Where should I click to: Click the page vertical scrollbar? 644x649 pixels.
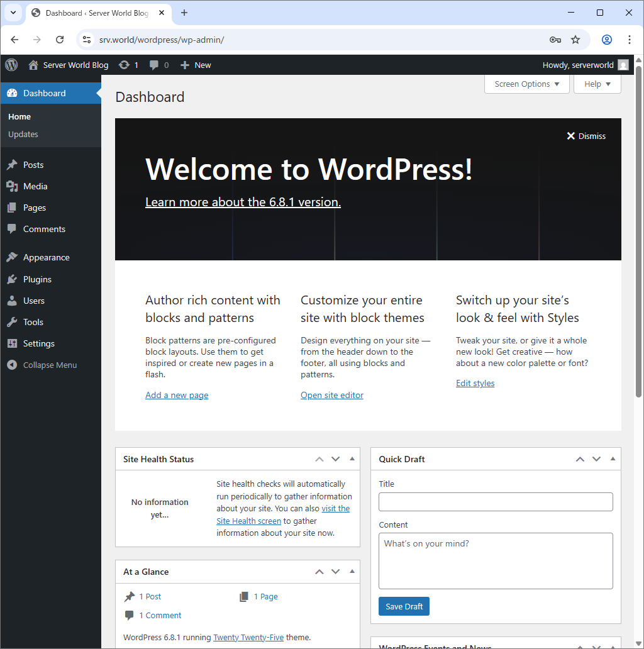coord(638,232)
